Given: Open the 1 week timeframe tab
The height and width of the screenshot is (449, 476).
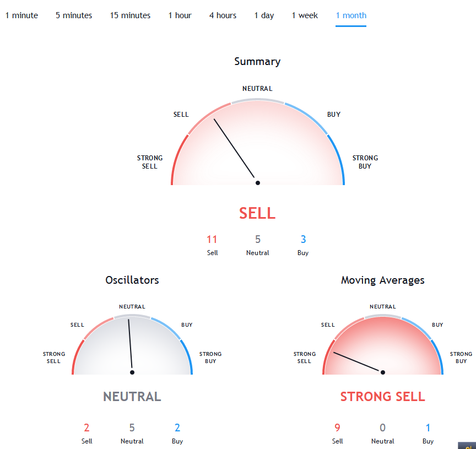Looking at the screenshot, I should [x=305, y=15].
